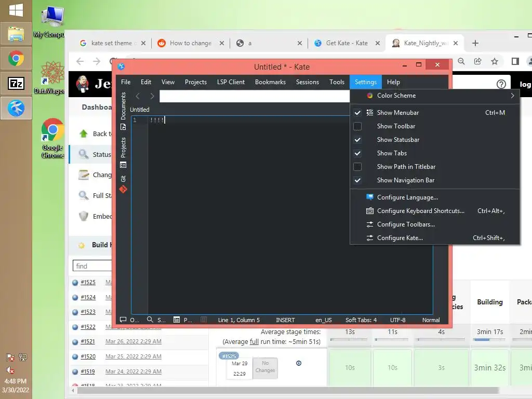Viewport: 532px width, 399px height.
Task: Open the View menu in Kate
Action: pyautogui.click(x=168, y=82)
